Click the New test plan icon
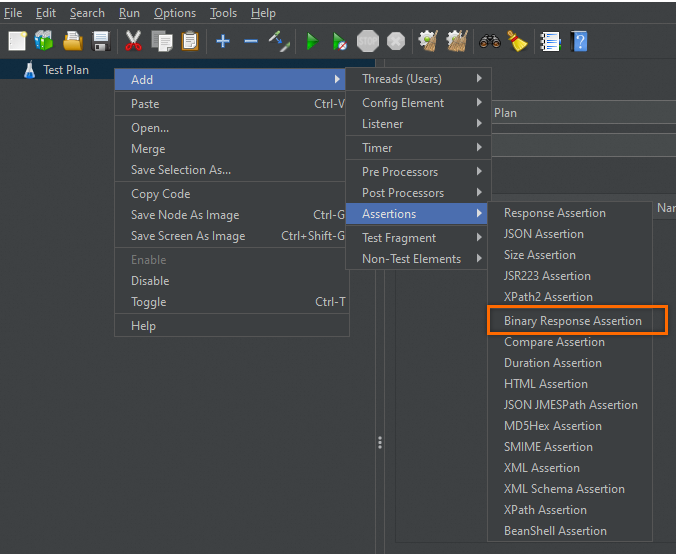Image resolution: width=676 pixels, height=554 pixels. (17, 41)
